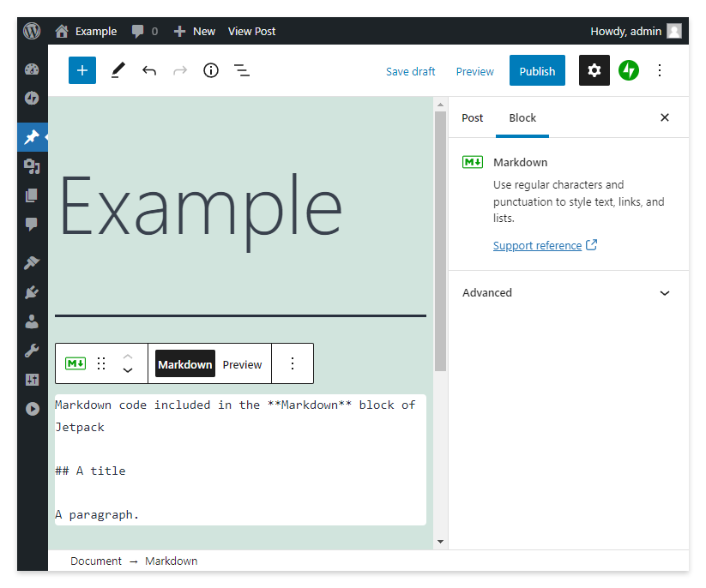Open the Support reference link
The image size is (706, 588).
pyautogui.click(x=538, y=245)
